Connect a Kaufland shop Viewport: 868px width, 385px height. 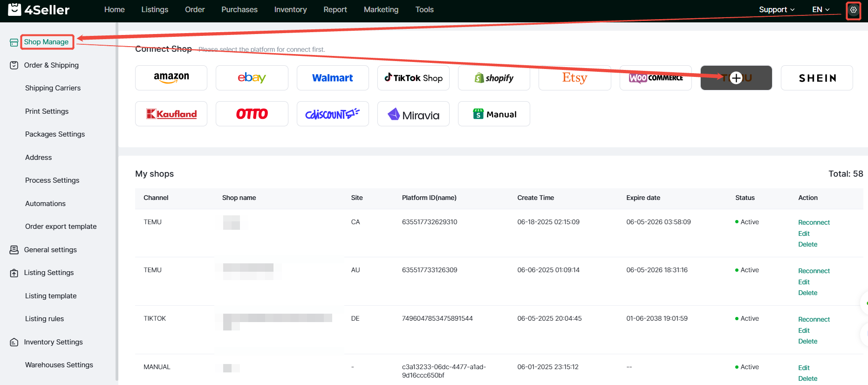(x=171, y=114)
